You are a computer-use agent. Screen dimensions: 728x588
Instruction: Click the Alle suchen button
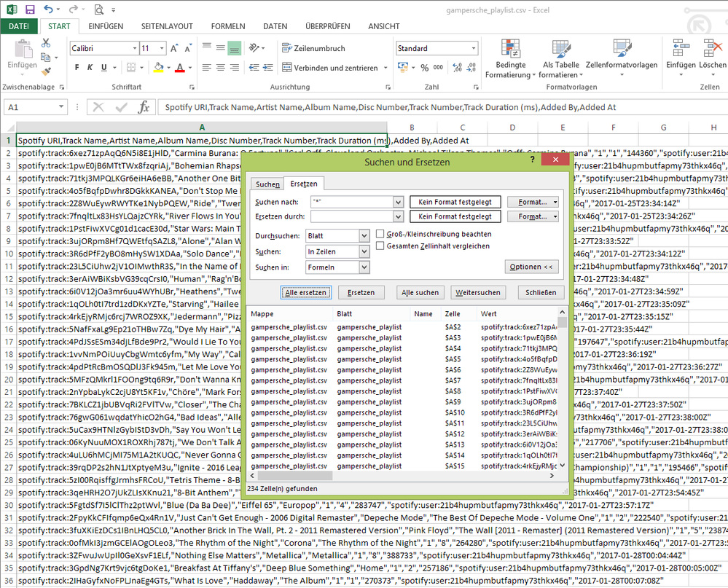click(420, 292)
